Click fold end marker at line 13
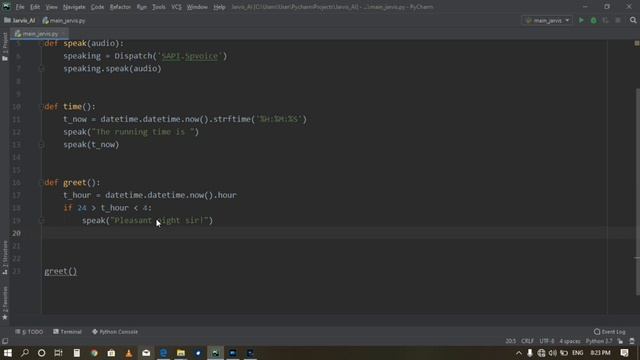 (42, 144)
